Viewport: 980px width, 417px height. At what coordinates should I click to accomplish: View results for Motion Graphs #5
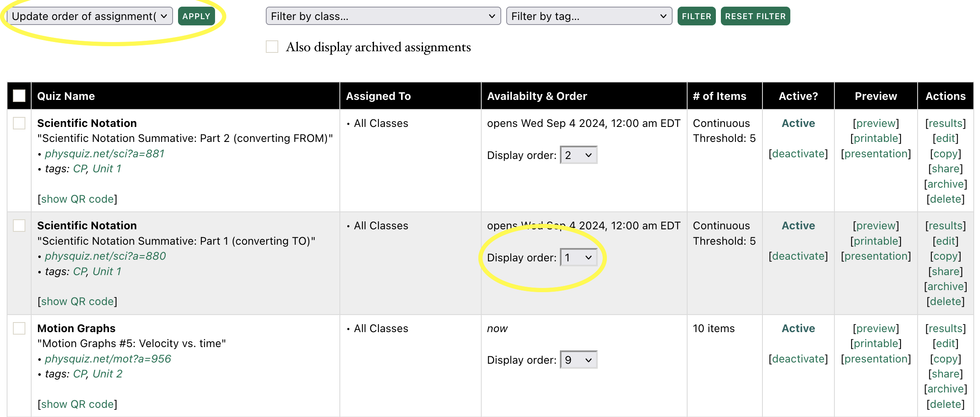[945, 328]
